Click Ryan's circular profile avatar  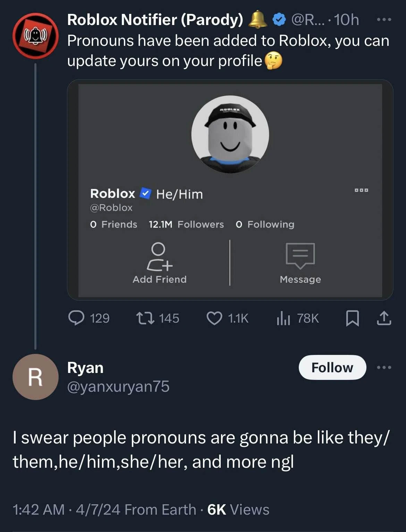click(35, 377)
